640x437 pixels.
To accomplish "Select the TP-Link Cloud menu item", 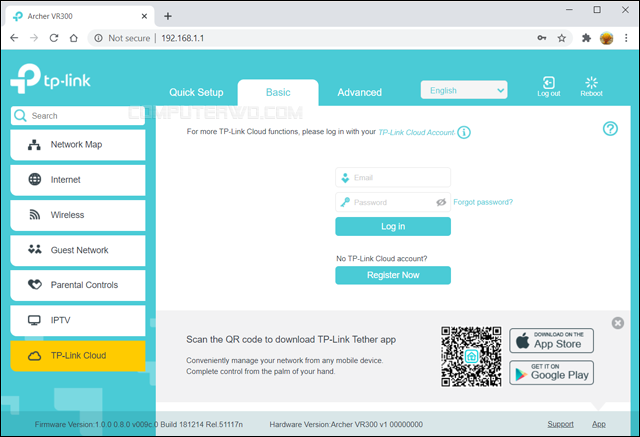I will [x=78, y=355].
